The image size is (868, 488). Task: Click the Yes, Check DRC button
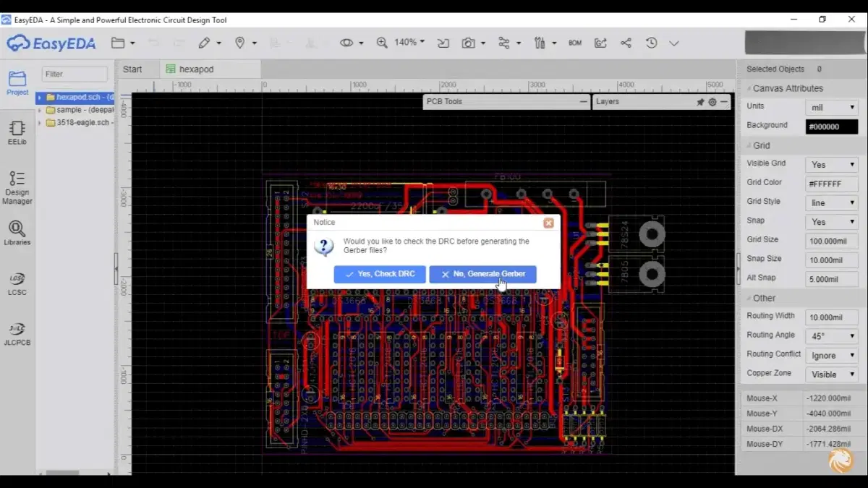point(380,274)
